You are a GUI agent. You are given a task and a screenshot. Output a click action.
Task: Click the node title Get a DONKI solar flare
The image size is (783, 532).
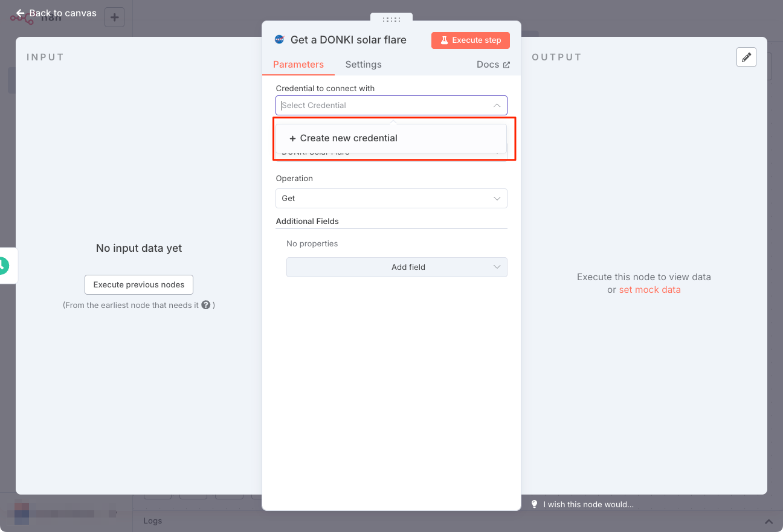tap(349, 40)
